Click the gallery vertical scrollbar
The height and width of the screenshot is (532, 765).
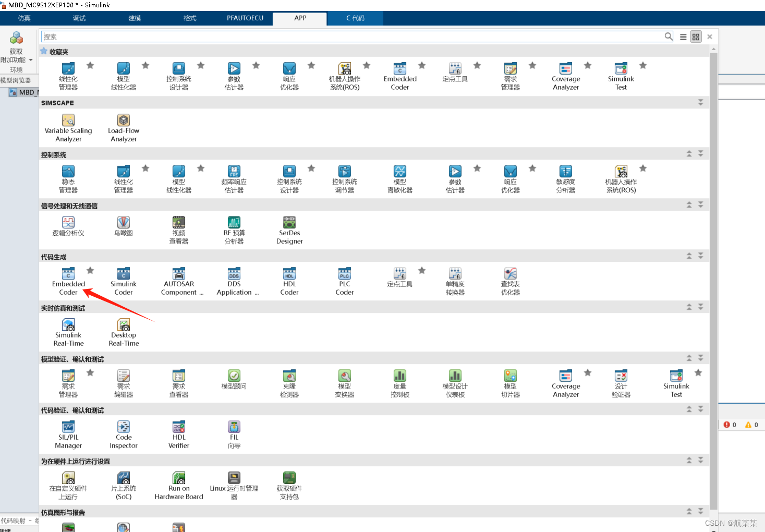click(713, 282)
